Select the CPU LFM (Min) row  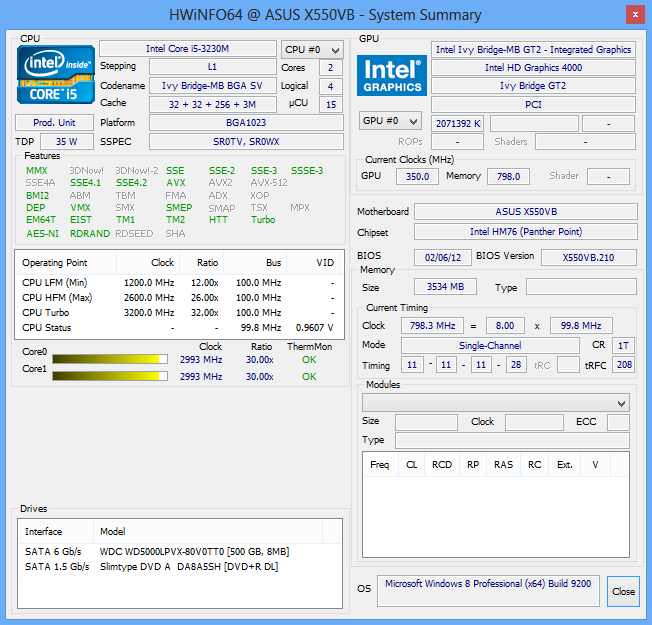(179, 283)
